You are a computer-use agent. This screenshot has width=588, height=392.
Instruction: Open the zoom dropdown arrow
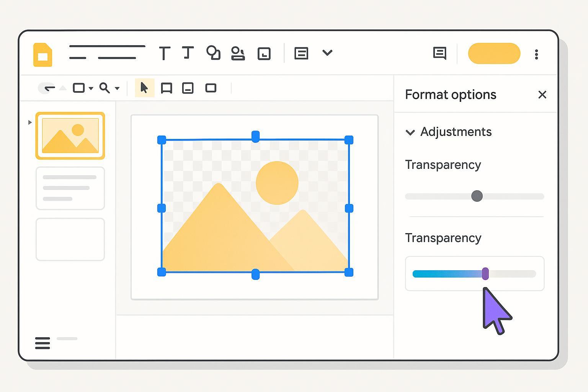(x=117, y=88)
